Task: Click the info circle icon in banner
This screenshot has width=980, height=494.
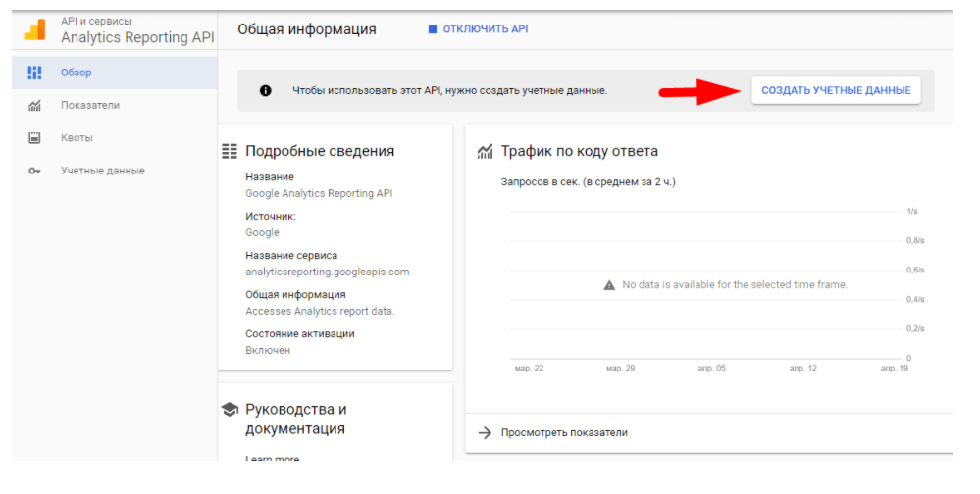Action: coord(266,90)
